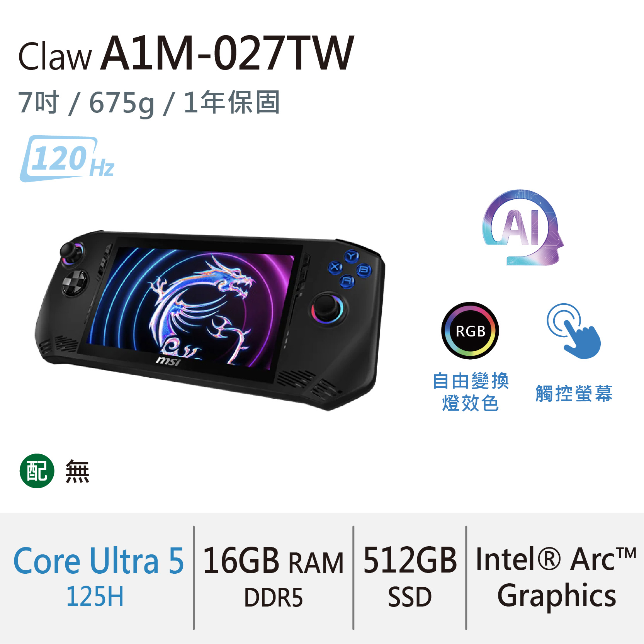Screen dimensions: 644x644
Task: Click the green 配 accessories badge
Action: tap(37, 471)
